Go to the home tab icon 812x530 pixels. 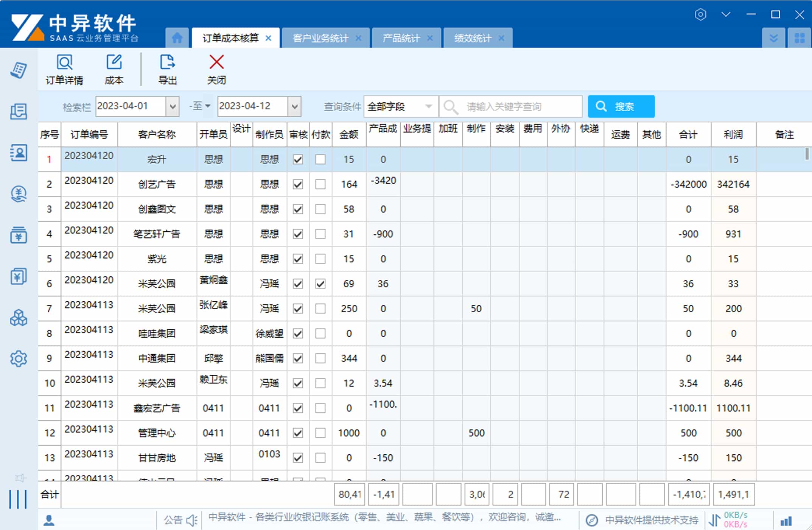(x=177, y=38)
